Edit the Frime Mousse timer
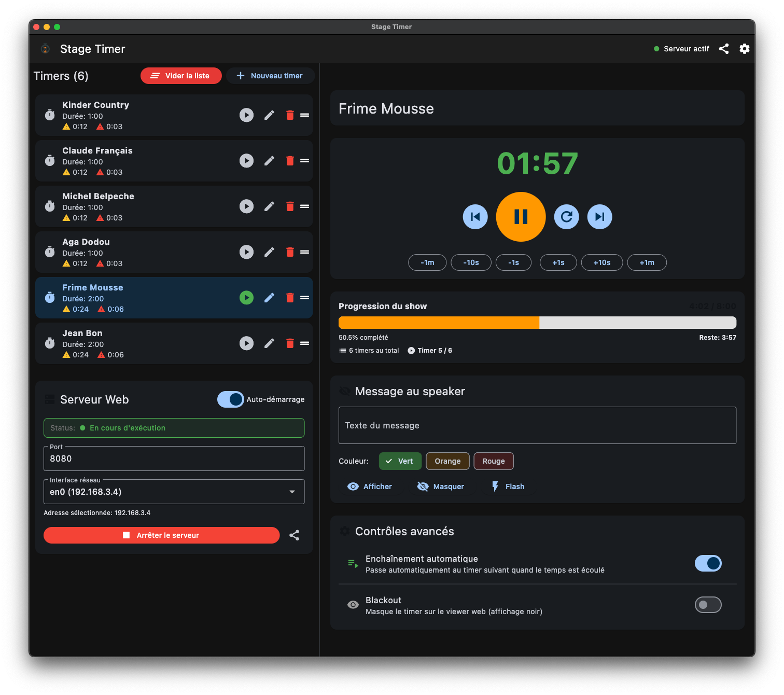The image size is (784, 695). 269,297
